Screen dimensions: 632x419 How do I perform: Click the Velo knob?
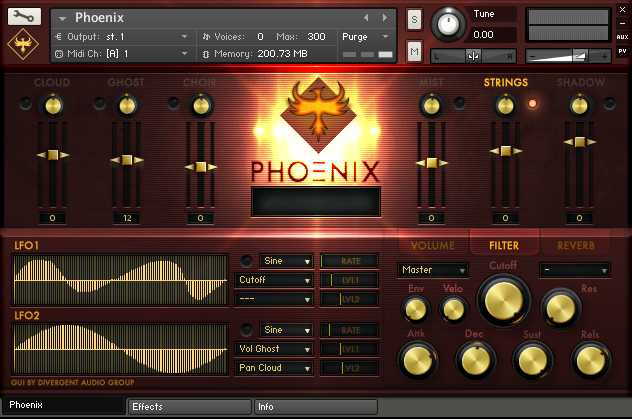click(453, 310)
